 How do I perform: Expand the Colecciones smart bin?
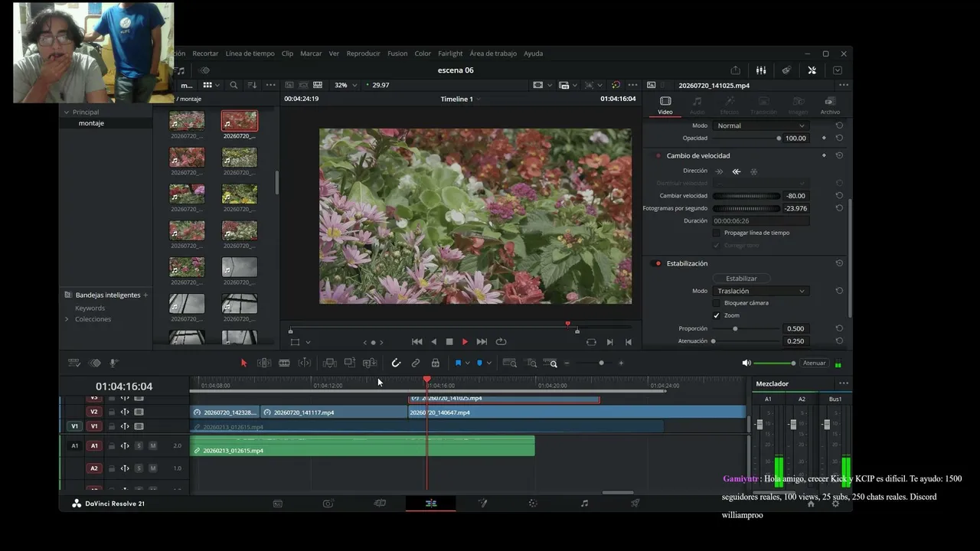[67, 319]
